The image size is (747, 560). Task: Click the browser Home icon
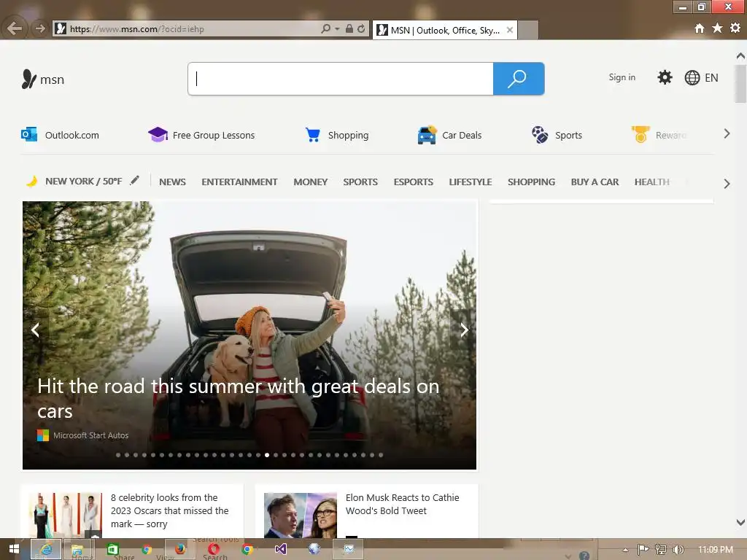(699, 28)
